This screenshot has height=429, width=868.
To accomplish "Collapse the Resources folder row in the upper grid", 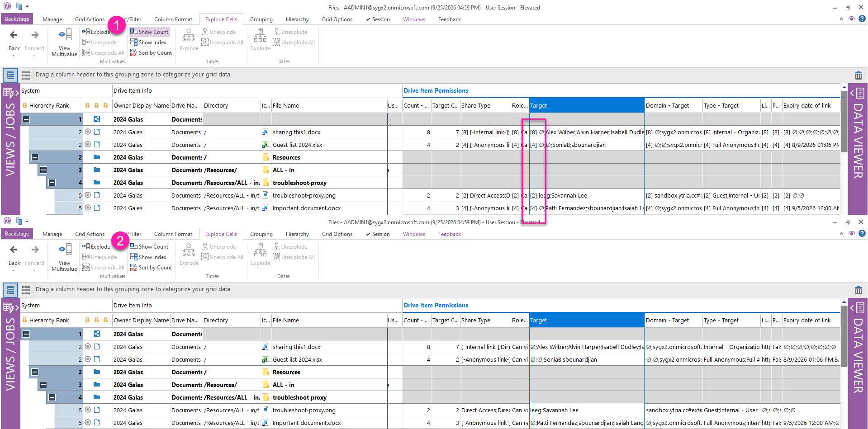I will 35,157.
